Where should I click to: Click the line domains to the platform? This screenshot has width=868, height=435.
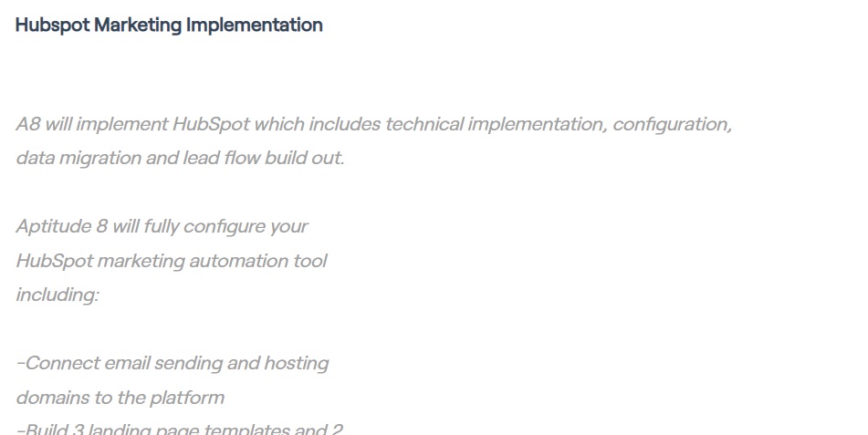click(120, 398)
